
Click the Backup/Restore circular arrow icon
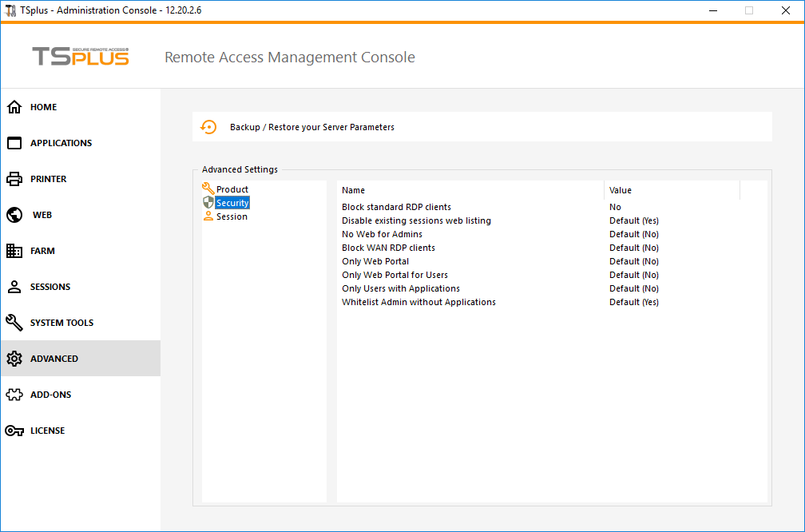(x=208, y=127)
